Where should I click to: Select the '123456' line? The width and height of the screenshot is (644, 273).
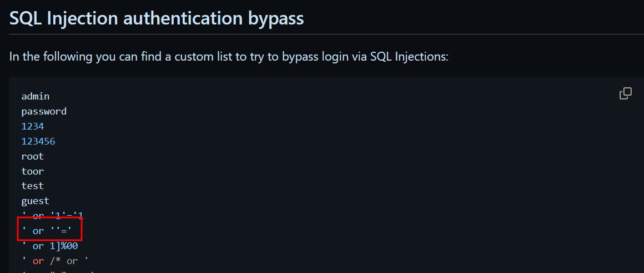(38, 141)
